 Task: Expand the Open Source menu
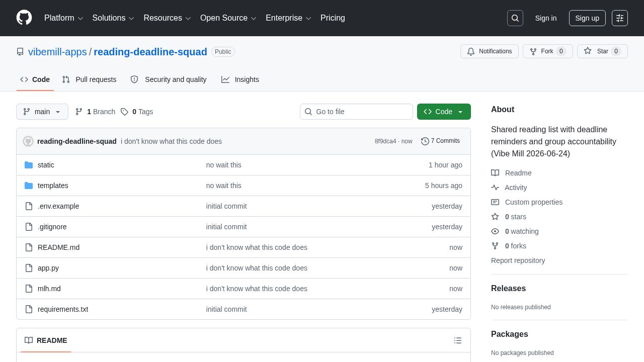(228, 18)
